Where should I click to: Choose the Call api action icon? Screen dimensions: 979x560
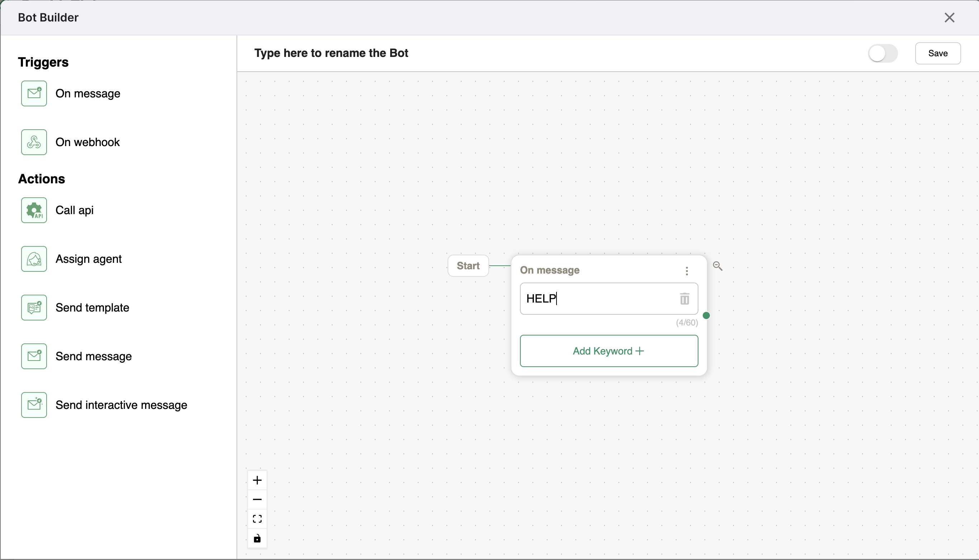[x=34, y=210]
